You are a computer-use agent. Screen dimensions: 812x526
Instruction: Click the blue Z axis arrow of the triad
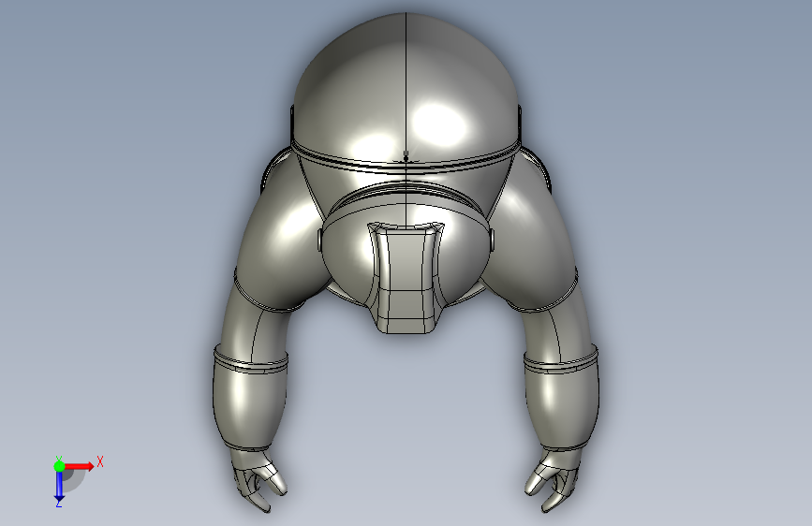[59, 485]
